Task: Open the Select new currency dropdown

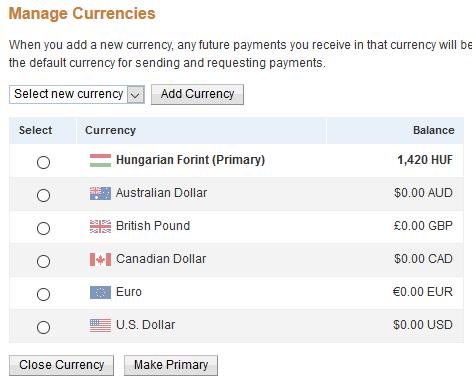Action: [x=77, y=94]
